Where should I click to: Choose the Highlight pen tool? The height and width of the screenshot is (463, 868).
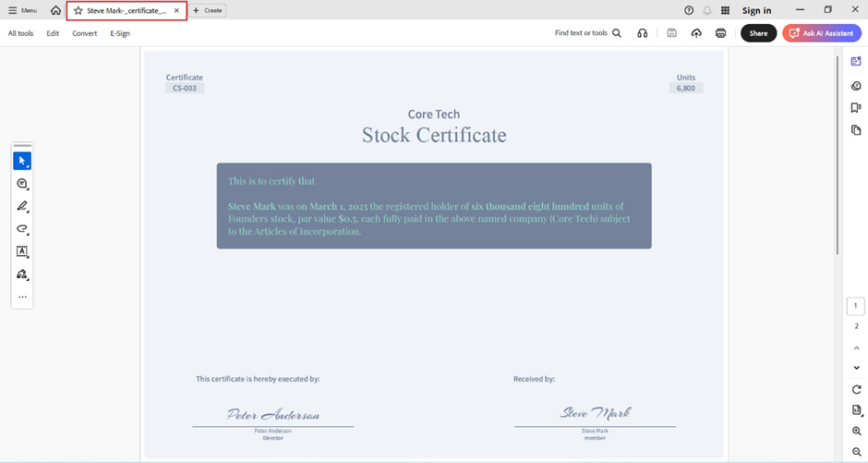[22, 207]
